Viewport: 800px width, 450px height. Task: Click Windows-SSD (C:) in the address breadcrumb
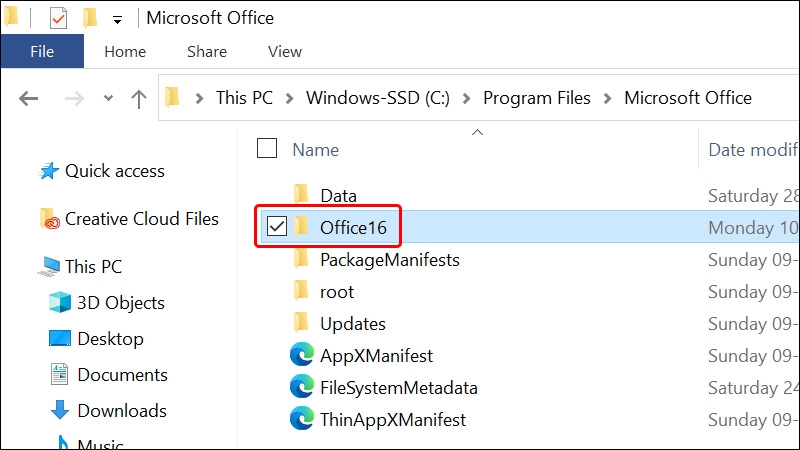378,98
